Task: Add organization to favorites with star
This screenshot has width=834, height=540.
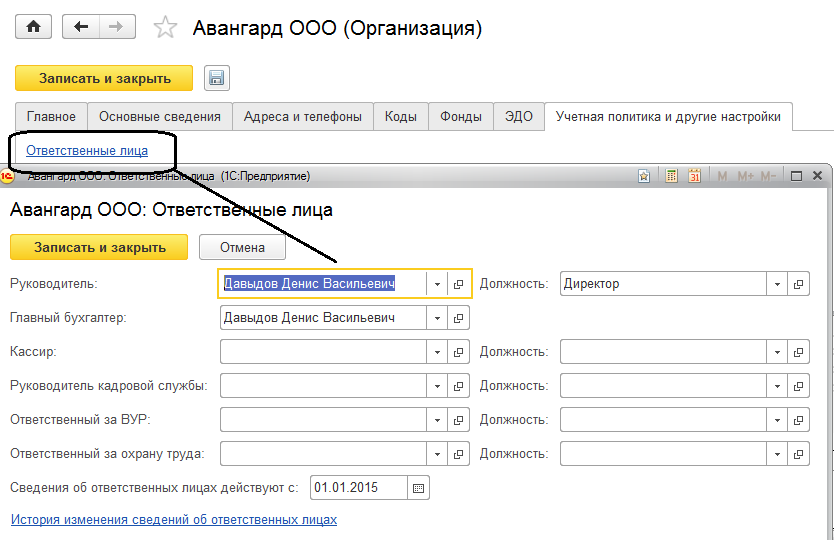Action: coord(165,28)
